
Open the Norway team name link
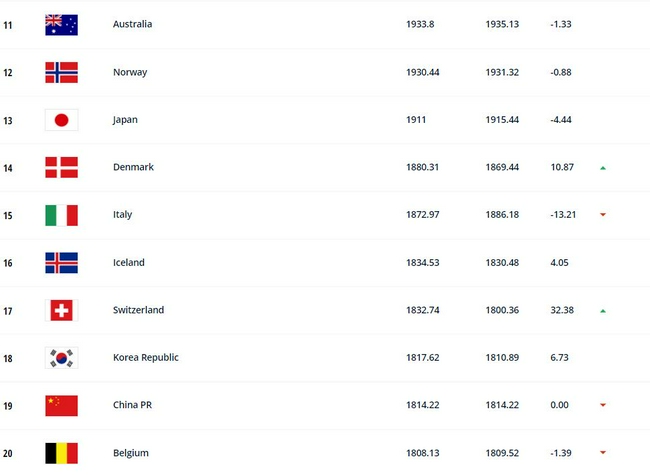131,72
